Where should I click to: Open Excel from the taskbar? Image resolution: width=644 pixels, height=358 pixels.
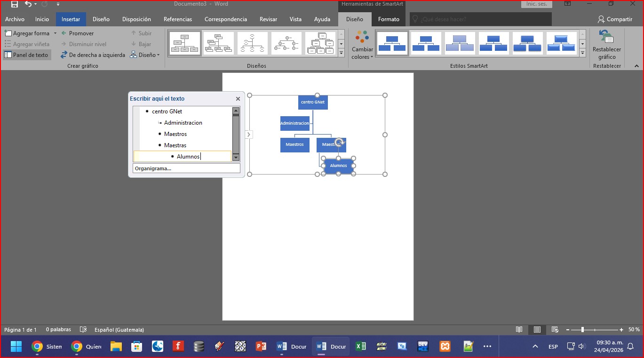[361, 347]
